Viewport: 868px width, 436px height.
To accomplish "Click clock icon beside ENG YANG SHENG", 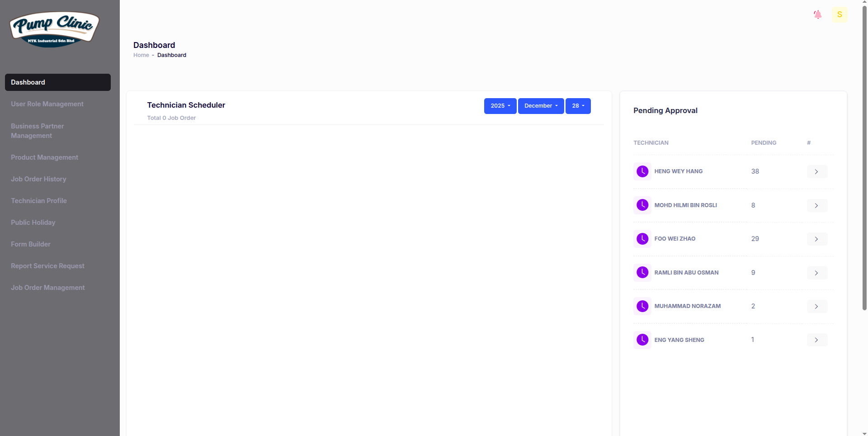I will (642, 340).
